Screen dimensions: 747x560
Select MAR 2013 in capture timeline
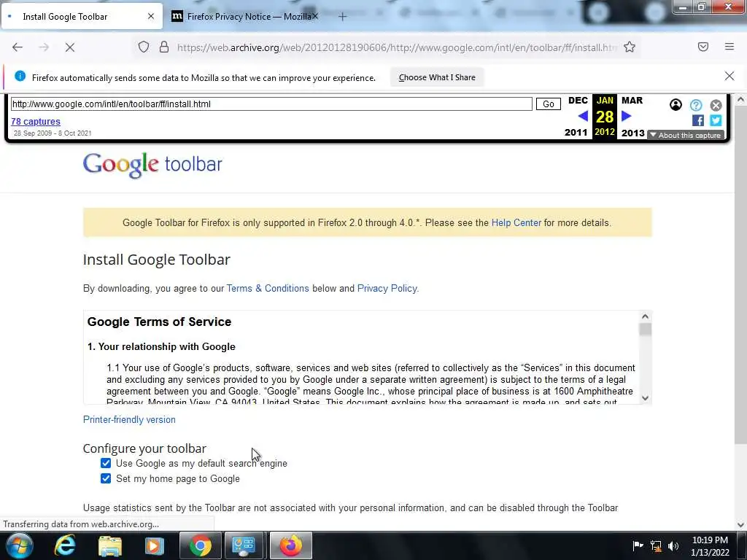(x=632, y=116)
